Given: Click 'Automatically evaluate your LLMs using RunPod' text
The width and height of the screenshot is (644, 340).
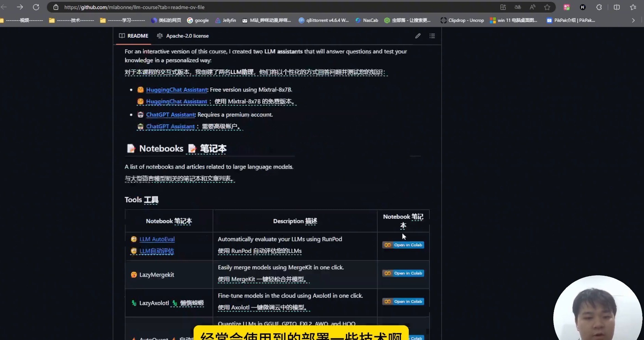Looking at the screenshot, I should coord(280,239).
